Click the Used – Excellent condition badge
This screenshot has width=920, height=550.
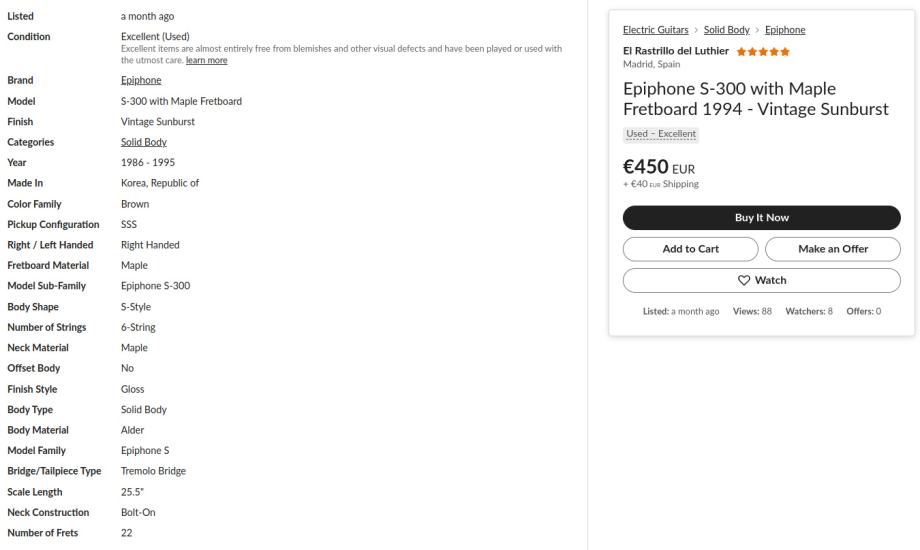(x=660, y=134)
